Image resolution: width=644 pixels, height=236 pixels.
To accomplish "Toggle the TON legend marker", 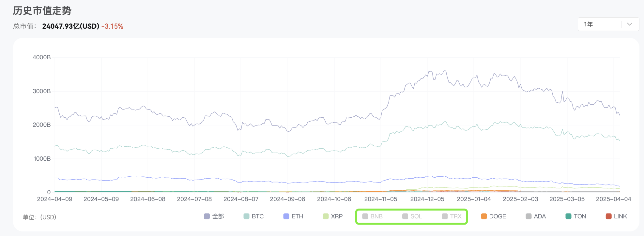I will coord(568,216).
